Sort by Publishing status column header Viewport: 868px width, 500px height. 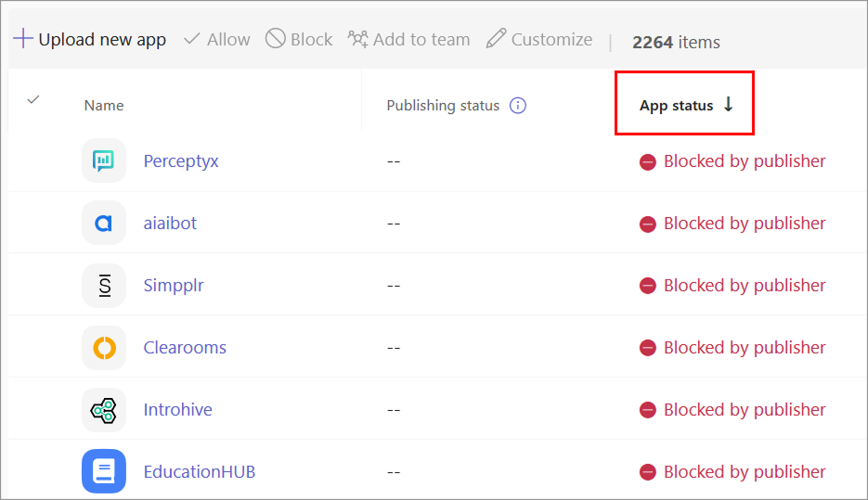[x=443, y=106]
